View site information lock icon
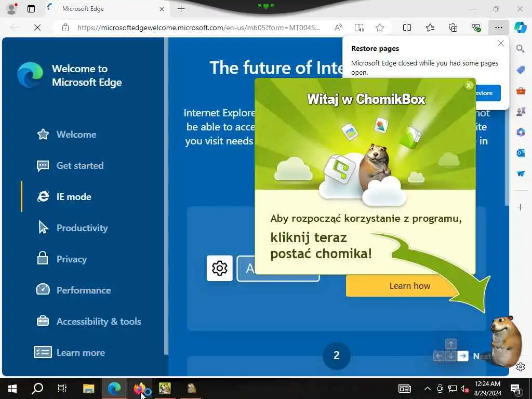532x399 pixels. [65, 28]
